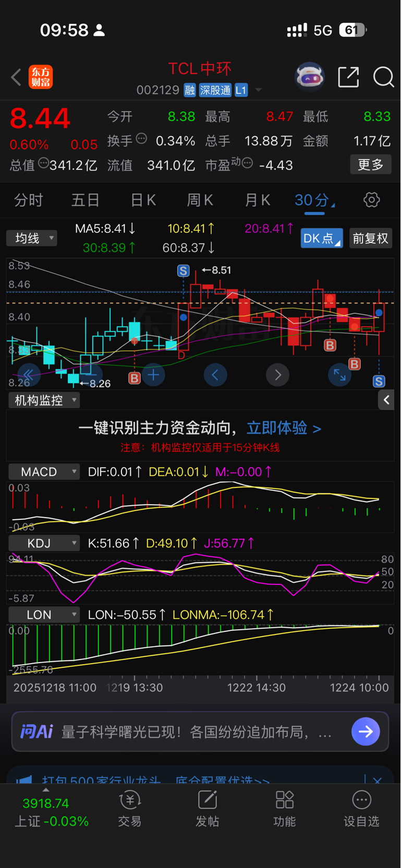This screenshot has width=401, height=868.
Task: Tap the 更多 more details button
Action: 370,165
